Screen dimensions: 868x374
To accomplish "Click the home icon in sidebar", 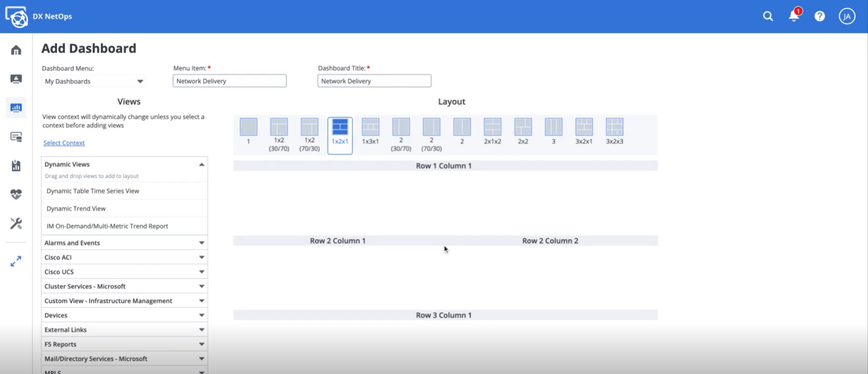I will [16, 50].
